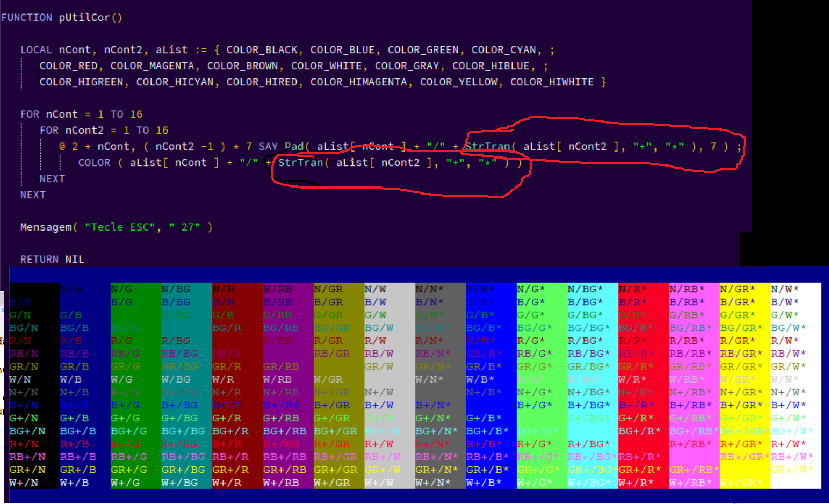Select the "RB/GR*" color sample
Image resolution: width=829 pixels, height=504 pixels.
[x=741, y=354]
